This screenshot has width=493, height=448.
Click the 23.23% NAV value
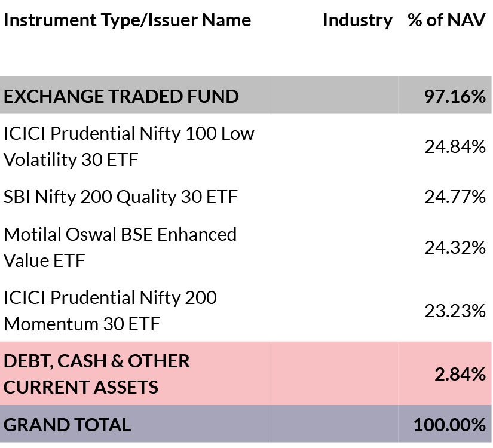[455, 311]
